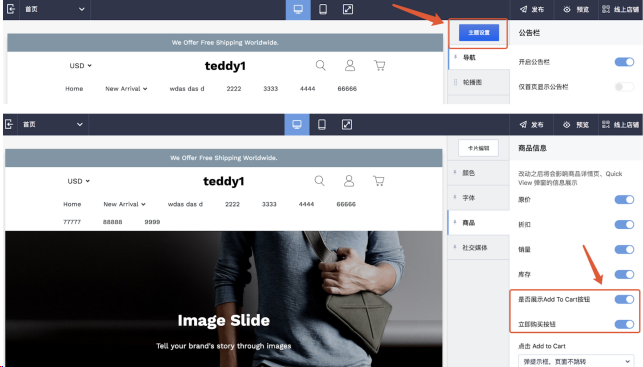Toggle the 折扣 switch

coord(624,224)
